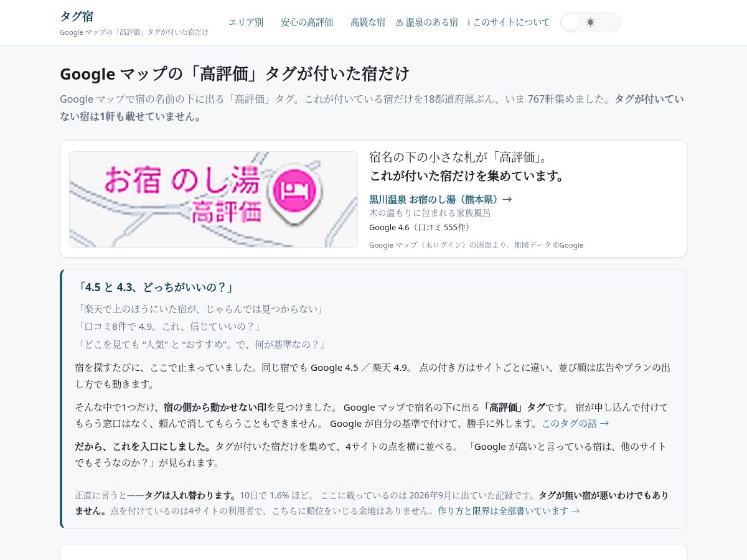Follow the このタグの話 → link
Screen dimensions: 747x560
click(x=575, y=423)
